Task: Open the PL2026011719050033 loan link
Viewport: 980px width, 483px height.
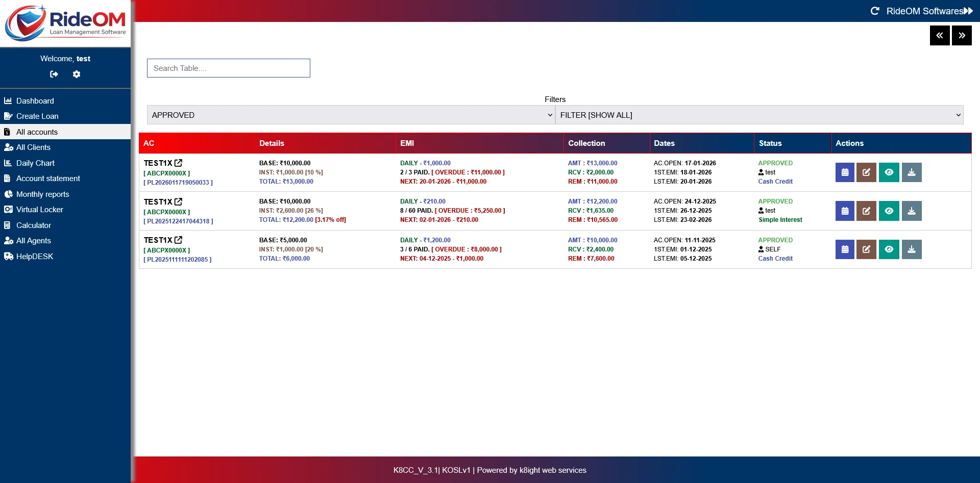Action: point(178,182)
